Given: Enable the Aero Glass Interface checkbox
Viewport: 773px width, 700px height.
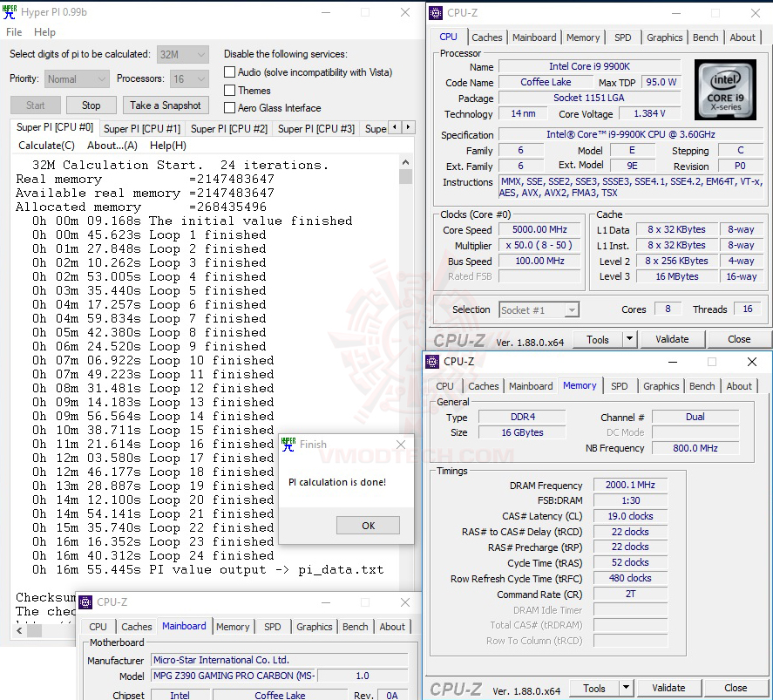Looking at the screenshot, I should [x=230, y=108].
